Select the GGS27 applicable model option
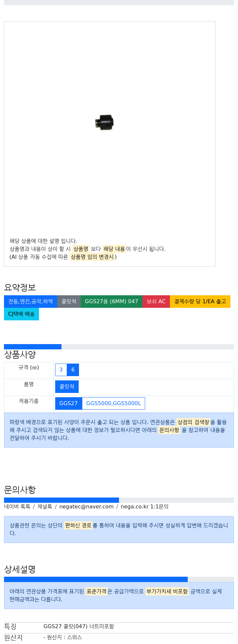238x644 pixels. (68, 403)
